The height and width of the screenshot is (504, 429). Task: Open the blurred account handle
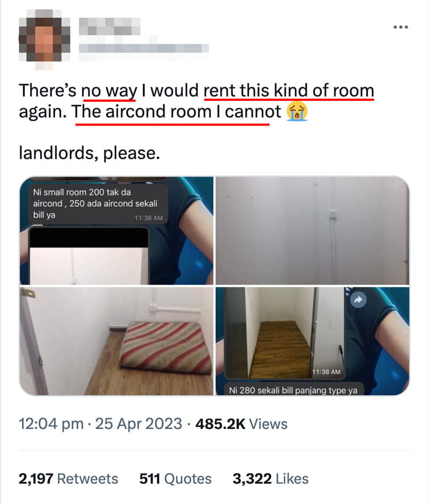(144, 48)
